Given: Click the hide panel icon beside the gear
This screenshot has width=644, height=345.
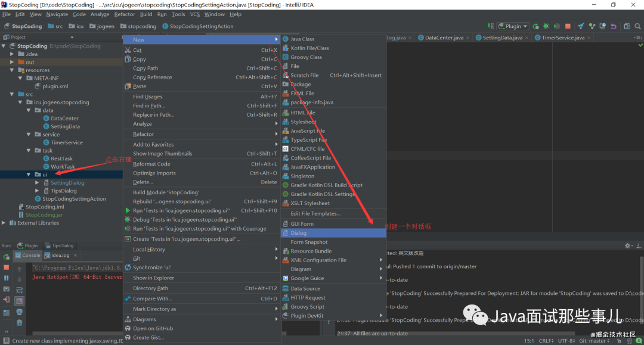Looking at the screenshot, I should (639, 245).
